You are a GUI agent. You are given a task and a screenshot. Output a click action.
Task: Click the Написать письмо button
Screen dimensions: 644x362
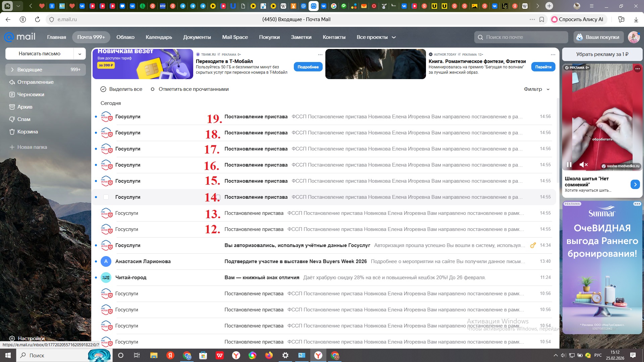point(40,54)
